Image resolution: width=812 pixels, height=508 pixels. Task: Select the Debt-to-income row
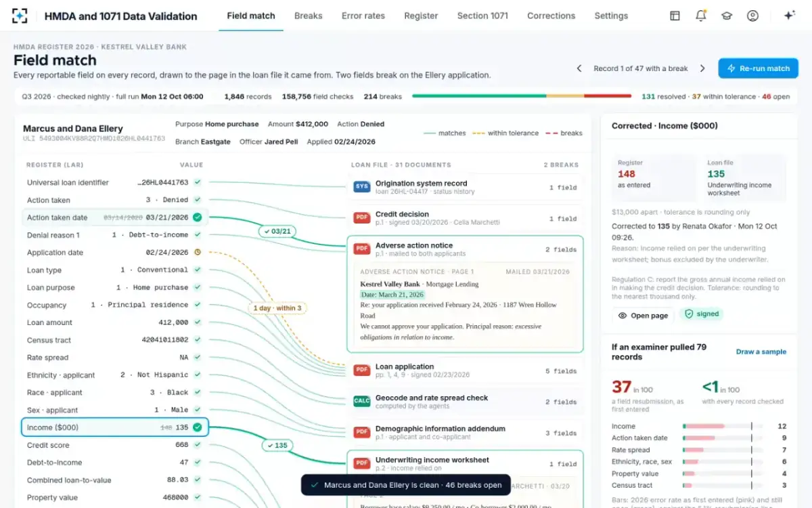(x=115, y=463)
